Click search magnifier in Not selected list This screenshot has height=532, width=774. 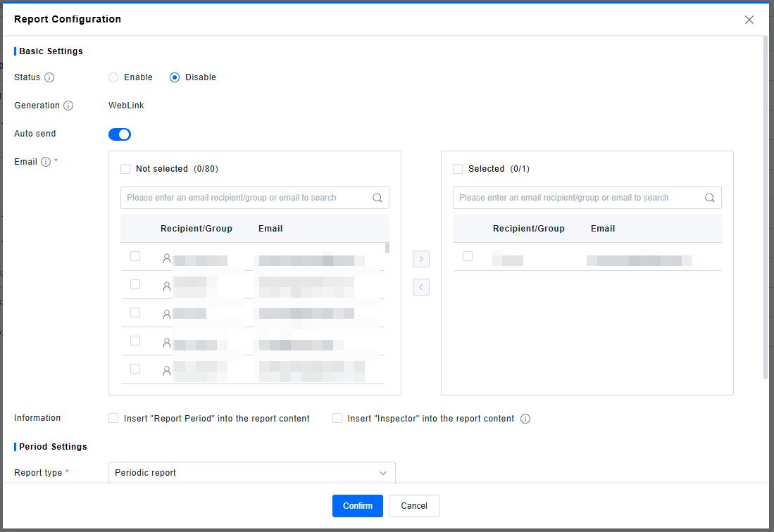click(x=377, y=198)
